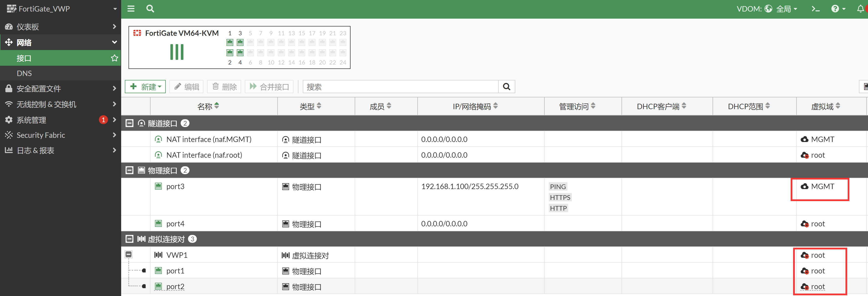Image resolution: width=868 pixels, height=296 pixels.
Task: Click the 编辑 button
Action: (187, 87)
